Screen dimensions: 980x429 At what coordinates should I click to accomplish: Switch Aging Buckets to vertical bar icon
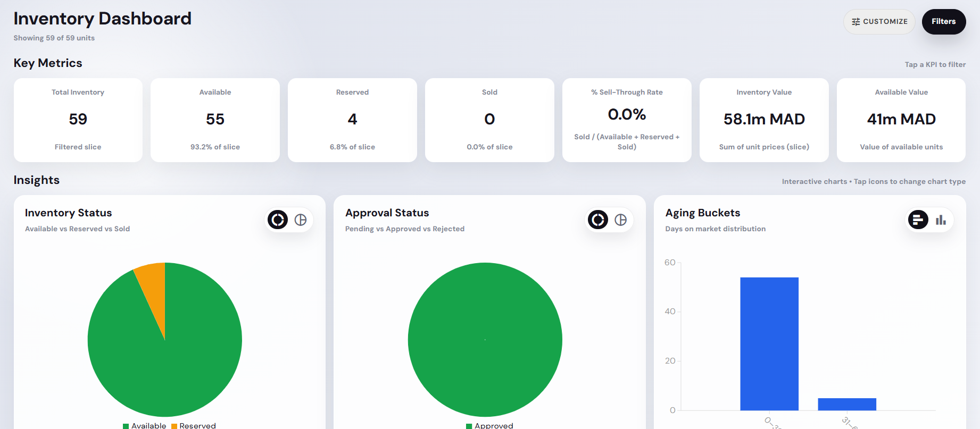941,220
